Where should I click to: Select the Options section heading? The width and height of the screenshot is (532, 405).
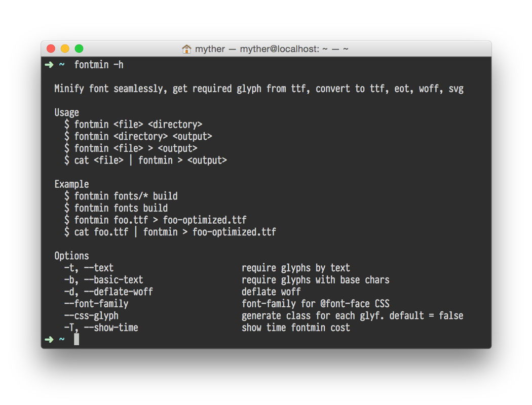(x=71, y=256)
